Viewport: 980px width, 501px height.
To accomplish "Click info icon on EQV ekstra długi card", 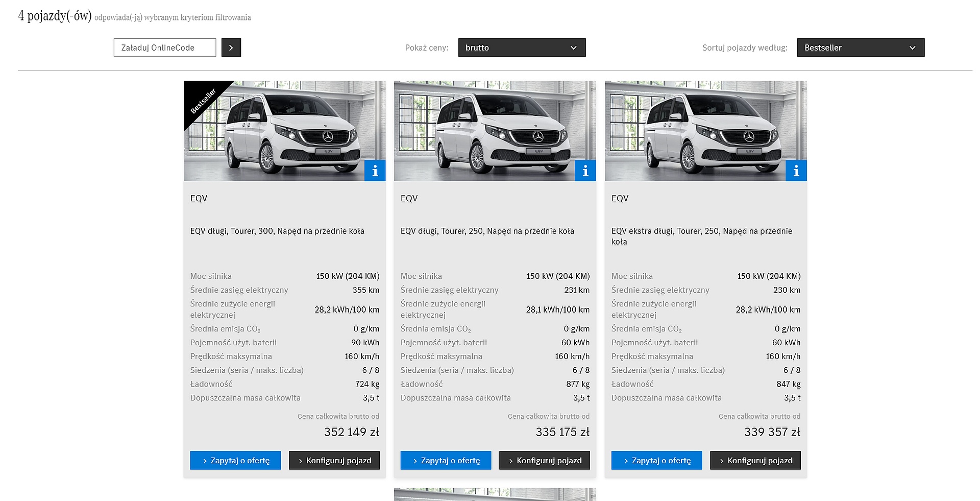I will pos(796,171).
